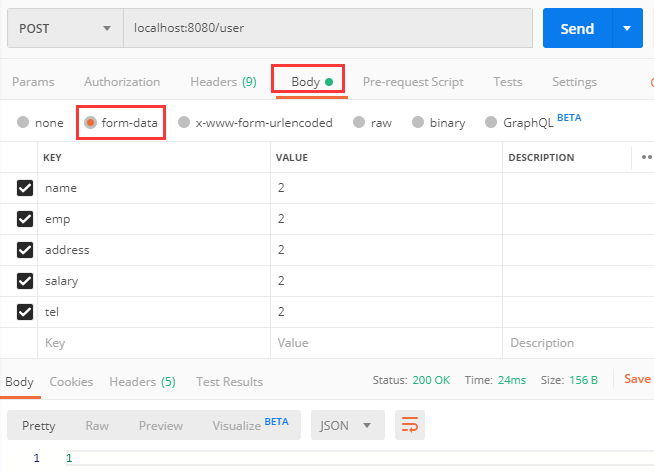Click the empty Key placeholder field
Viewport: 654px width, 474px height.
[x=154, y=343]
